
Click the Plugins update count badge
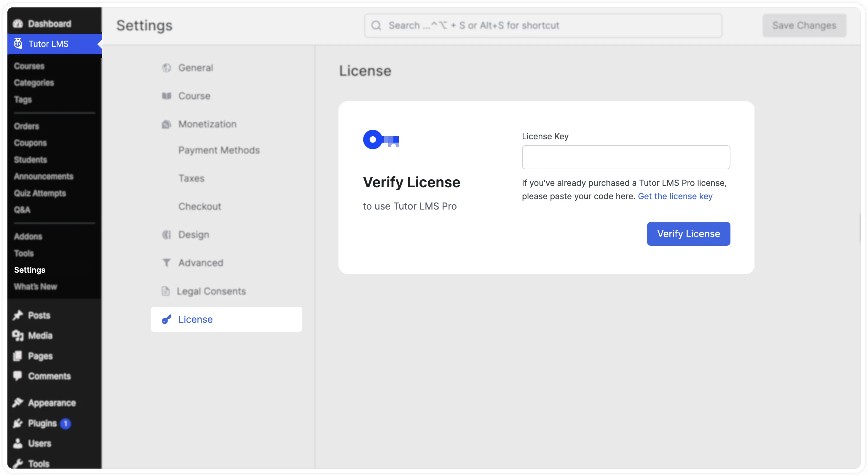tap(66, 423)
